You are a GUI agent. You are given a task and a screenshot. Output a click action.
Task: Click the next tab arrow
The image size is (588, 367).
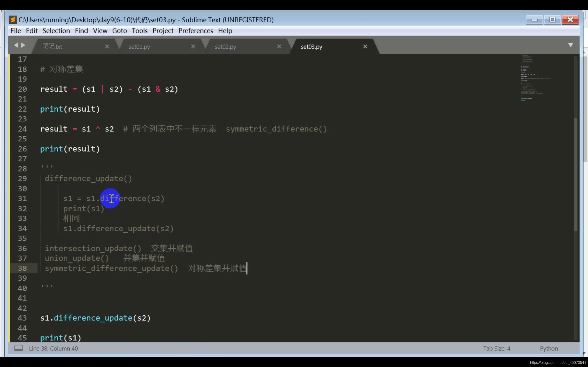[23, 45]
